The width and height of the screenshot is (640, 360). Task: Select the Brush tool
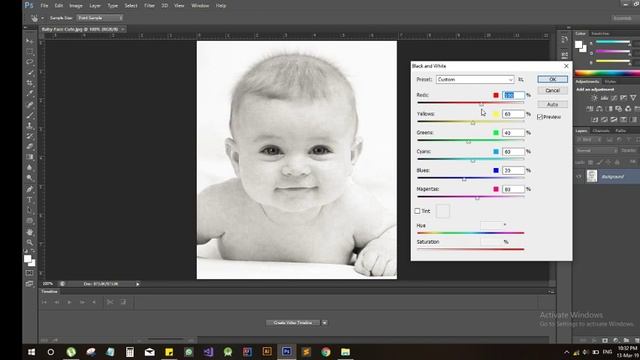[x=29, y=115]
